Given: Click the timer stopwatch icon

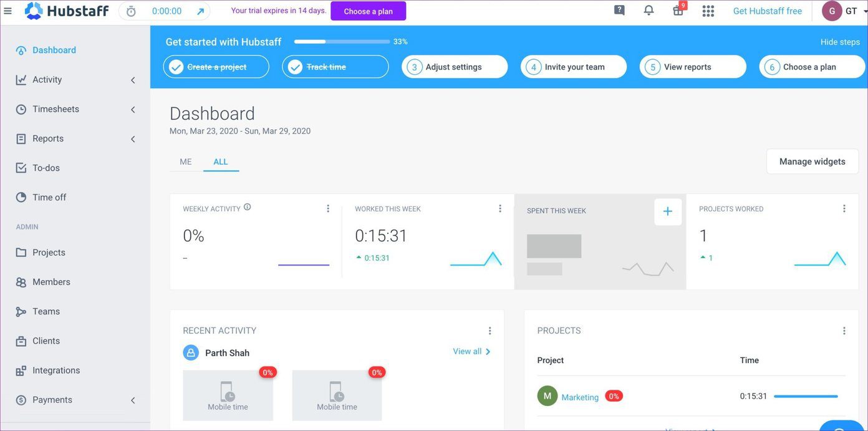Looking at the screenshot, I should pyautogui.click(x=131, y=11).
